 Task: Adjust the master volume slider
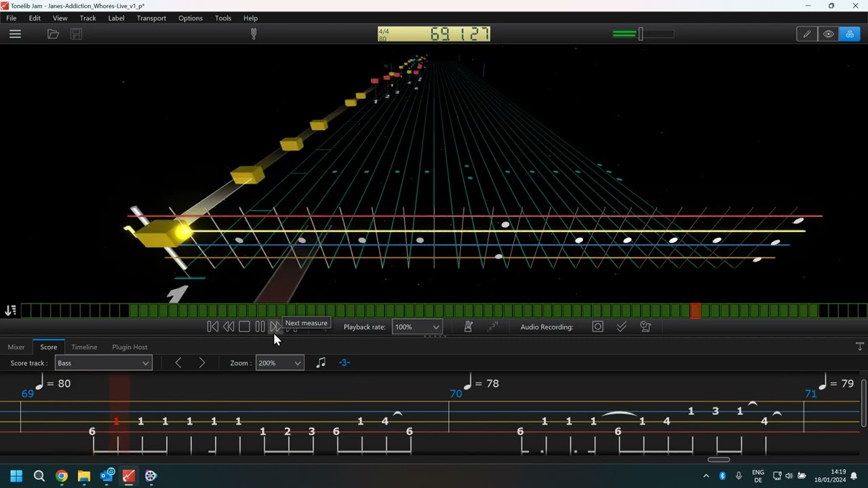click(643, 34)
